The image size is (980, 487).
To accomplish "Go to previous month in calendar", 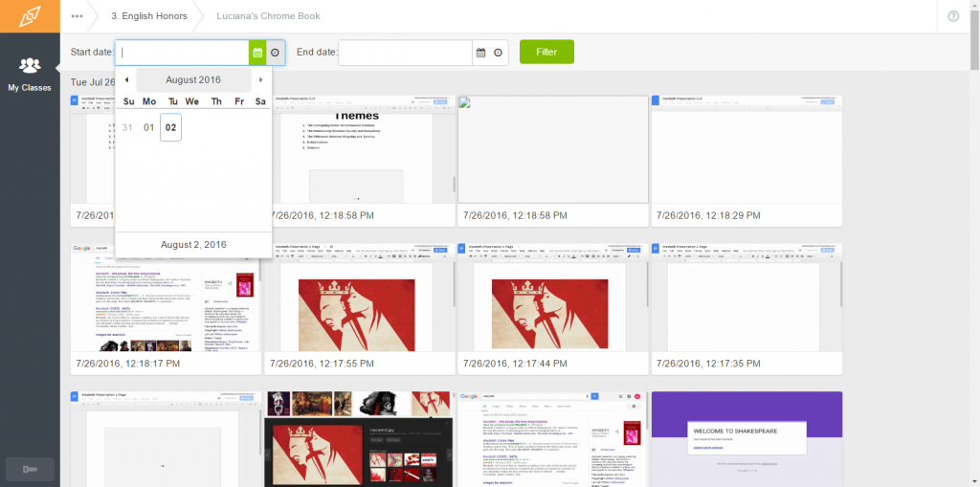I will [x=127, y=80].
